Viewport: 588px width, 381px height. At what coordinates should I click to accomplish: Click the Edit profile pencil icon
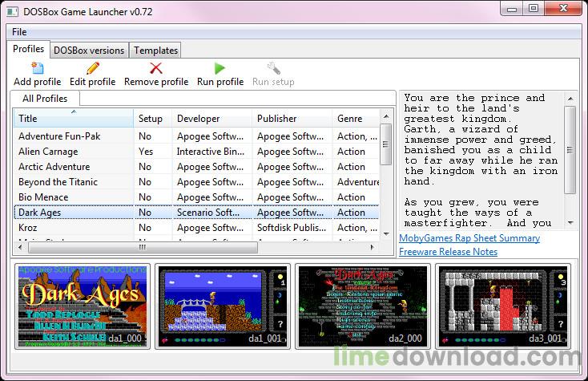pos(93,68)
